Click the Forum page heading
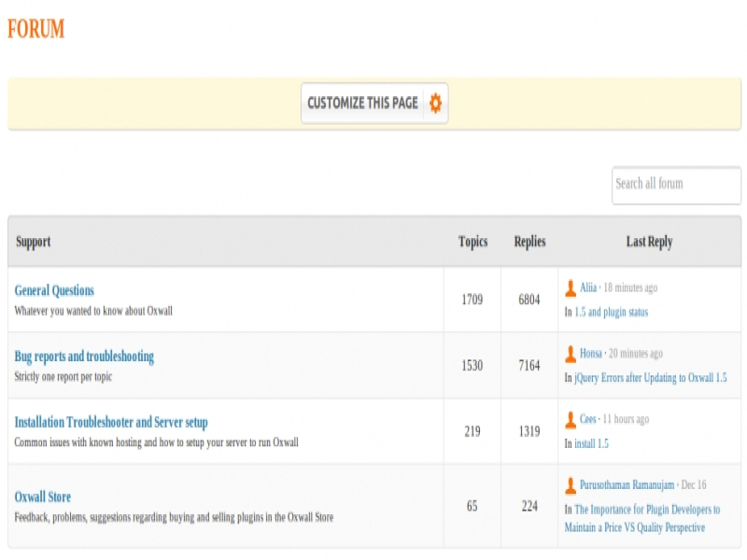The image size is (747, 560). (36, 30)
